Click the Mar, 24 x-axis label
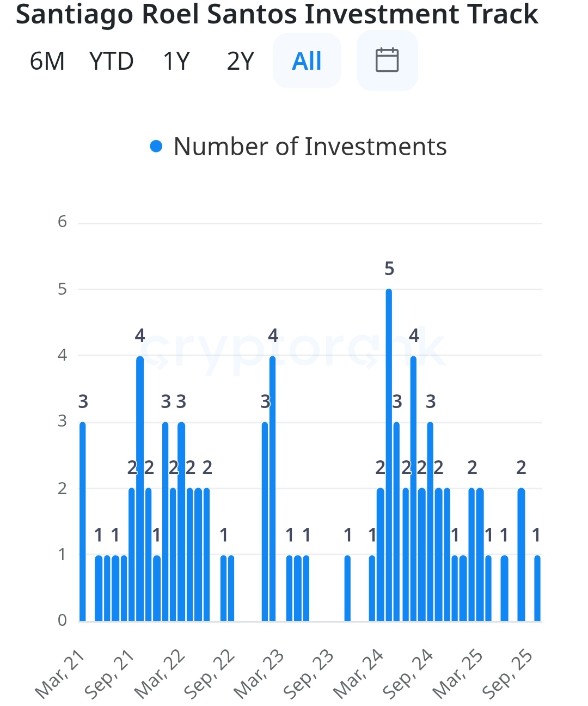 [x=358, y=674]
